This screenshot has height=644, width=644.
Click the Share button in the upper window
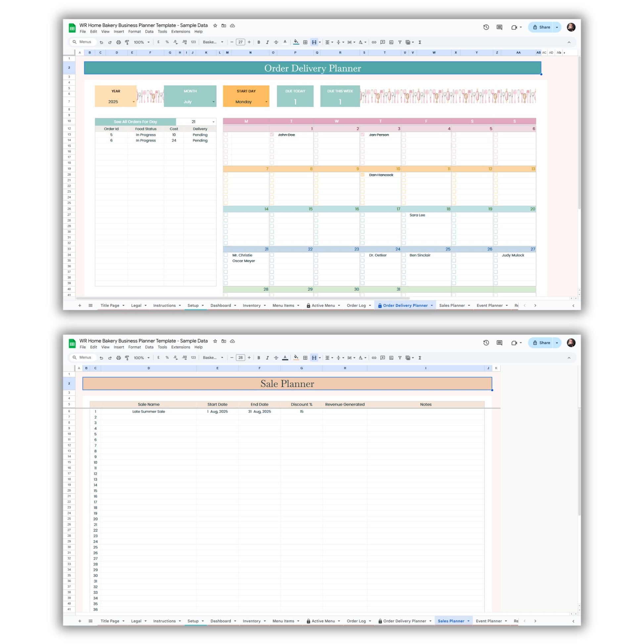pos(541,27)
